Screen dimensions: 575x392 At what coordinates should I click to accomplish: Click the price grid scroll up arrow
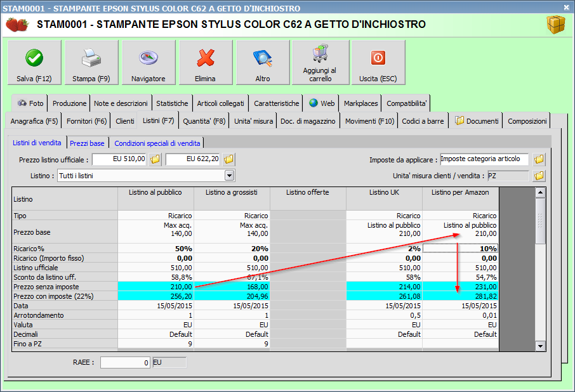click(x=540, y=193)
